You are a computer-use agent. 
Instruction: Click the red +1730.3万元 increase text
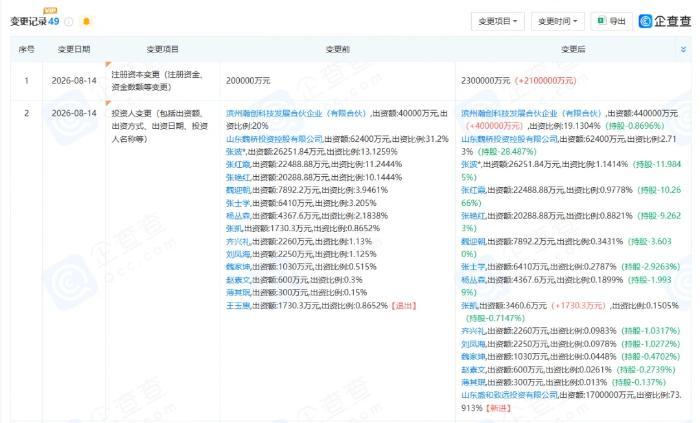pos(578,306)
